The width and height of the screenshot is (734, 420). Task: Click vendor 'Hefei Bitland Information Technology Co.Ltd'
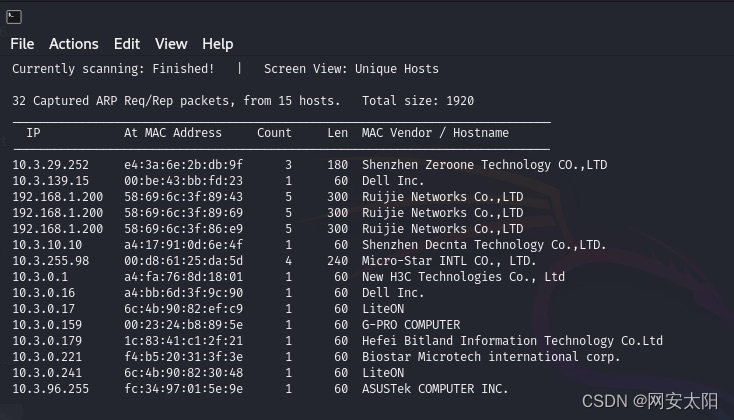[512, 340]
